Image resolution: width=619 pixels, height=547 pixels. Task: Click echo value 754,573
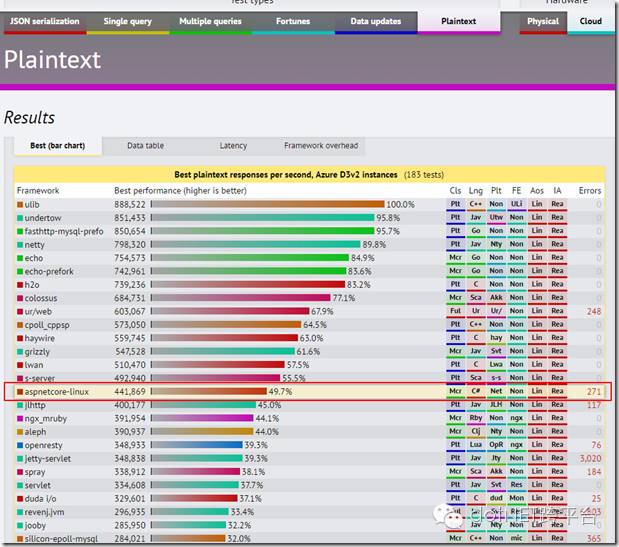tap(130, 258)
